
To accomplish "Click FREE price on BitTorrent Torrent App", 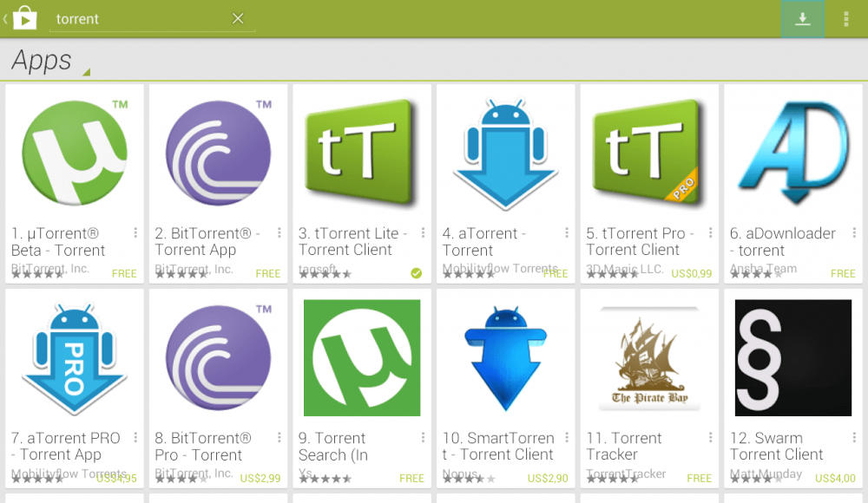I will (x=268, y=273).
